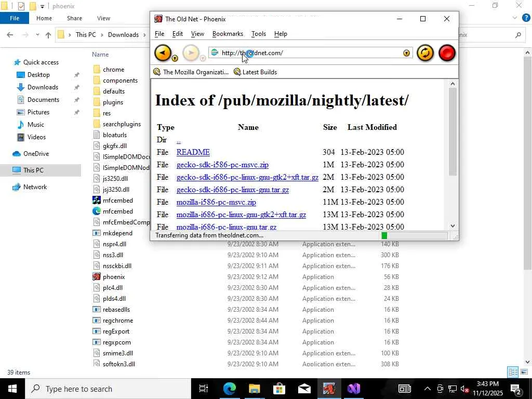Click the Windows Start button
This screenshot has width=532, height=399.
pos(12,389)
